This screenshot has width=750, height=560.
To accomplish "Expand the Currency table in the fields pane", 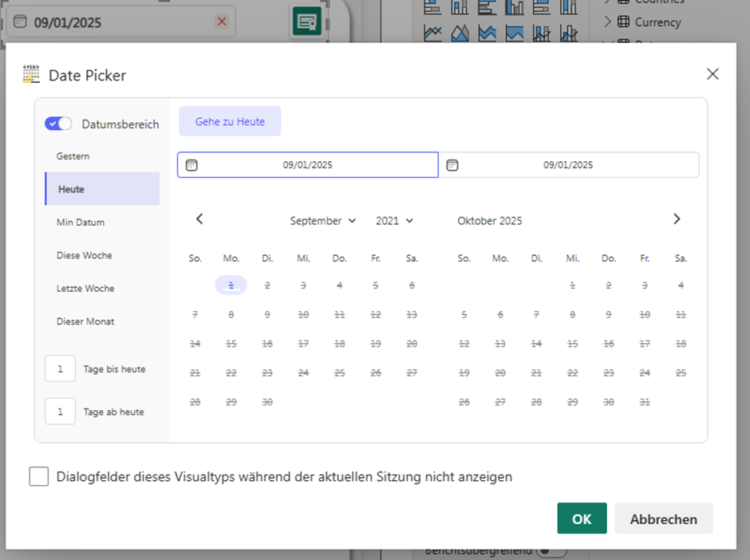I will point(607,22).
